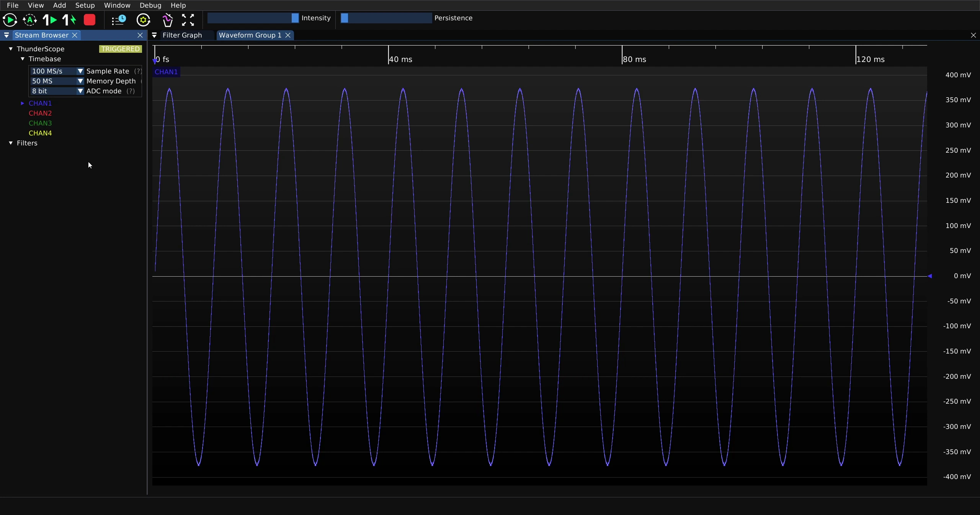Viewport: 980px width, 515px height.
Task: Select the Waveform Group 1 tab
Action: [250, 35]
